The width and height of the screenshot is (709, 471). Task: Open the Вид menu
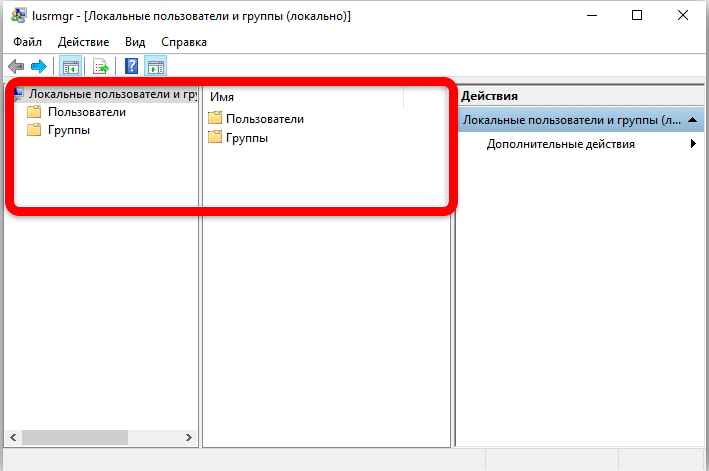135,42
